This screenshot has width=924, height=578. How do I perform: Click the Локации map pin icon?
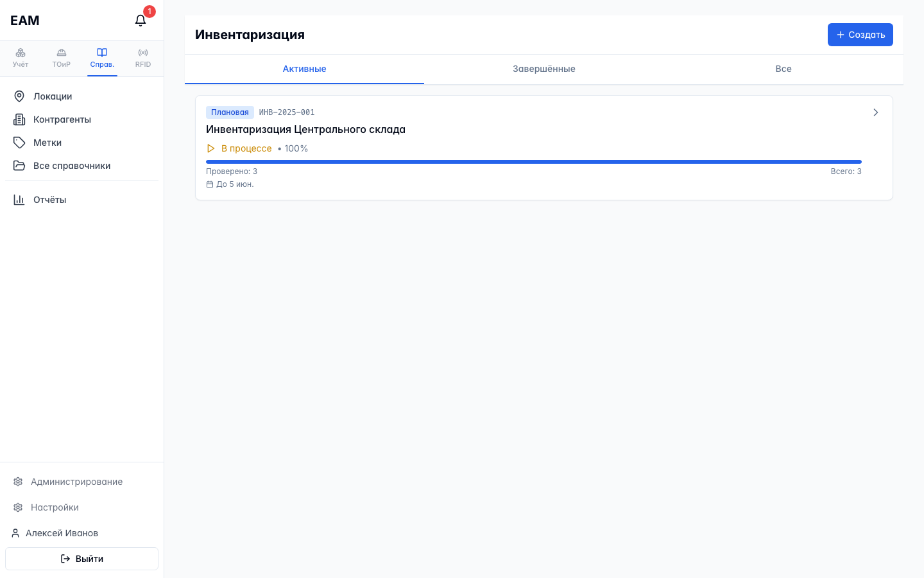[x=19, y=96]
